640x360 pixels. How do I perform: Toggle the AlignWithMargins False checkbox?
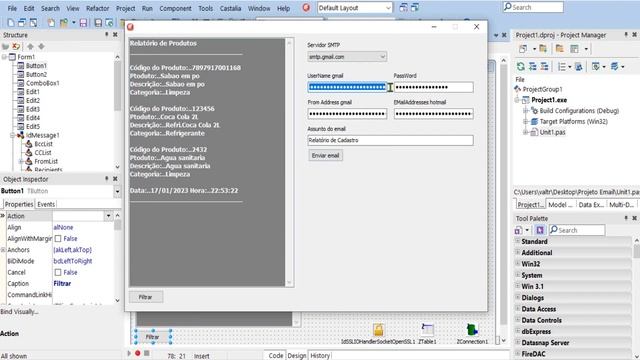(58, 238)
